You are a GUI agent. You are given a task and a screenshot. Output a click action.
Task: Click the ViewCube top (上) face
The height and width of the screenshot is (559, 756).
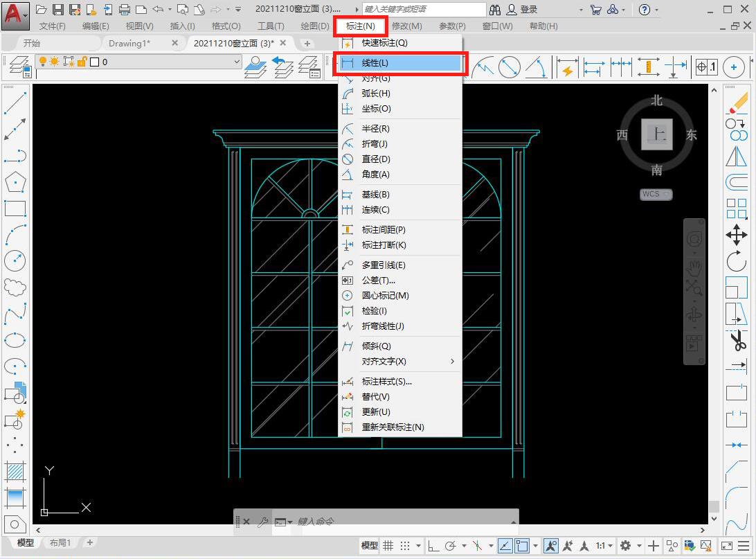(x=657, y=134)
